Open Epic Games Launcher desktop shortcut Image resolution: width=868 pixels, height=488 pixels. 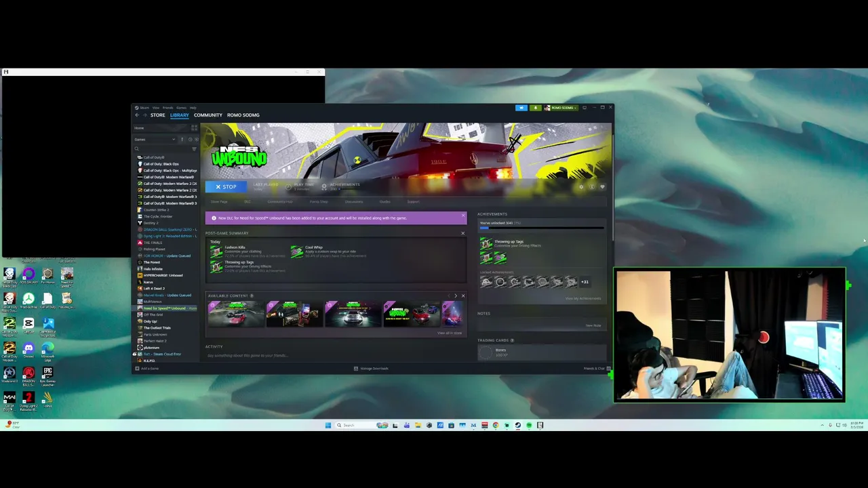[47, 375]
